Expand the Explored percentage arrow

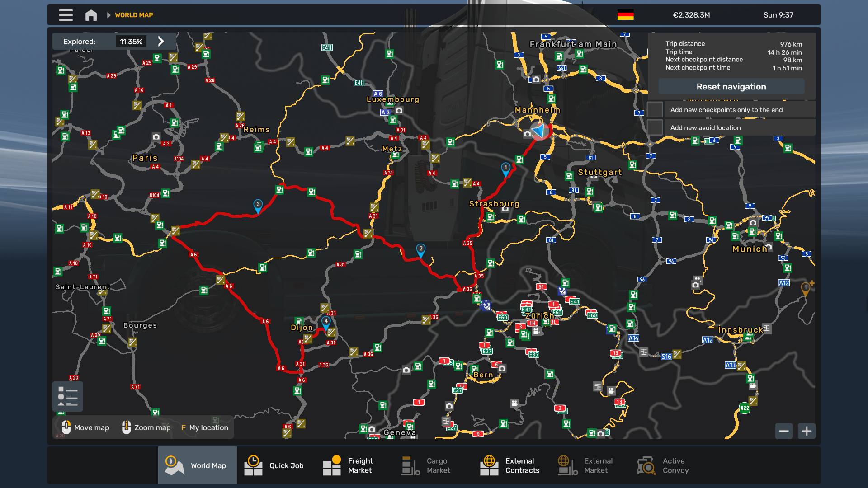(x=161, y=42)
